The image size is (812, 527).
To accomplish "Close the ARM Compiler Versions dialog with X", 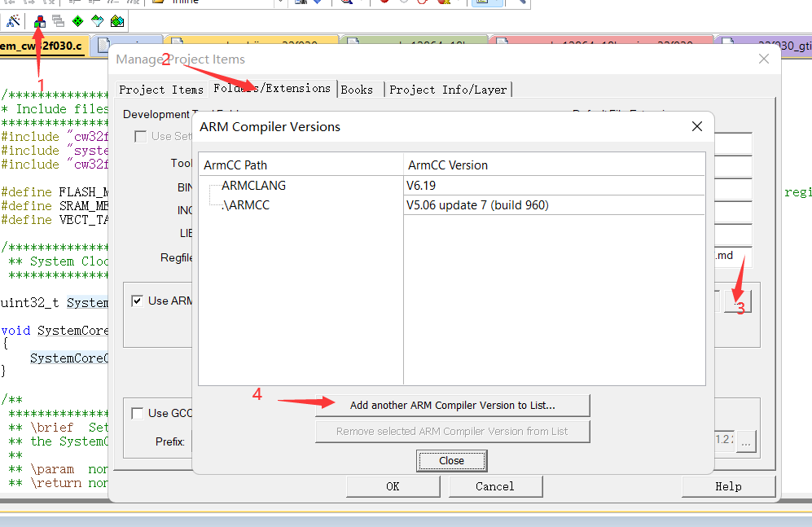I will point(697,126).
